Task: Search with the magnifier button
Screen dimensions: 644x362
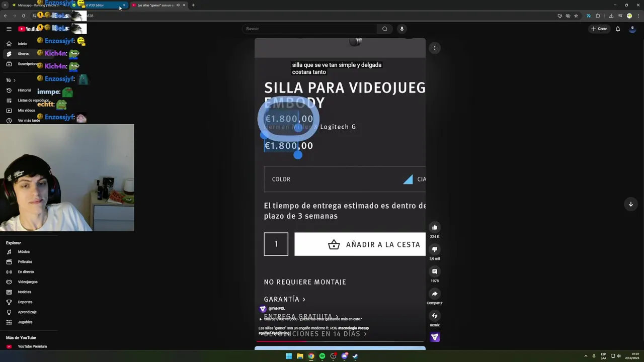Action: 385,29
